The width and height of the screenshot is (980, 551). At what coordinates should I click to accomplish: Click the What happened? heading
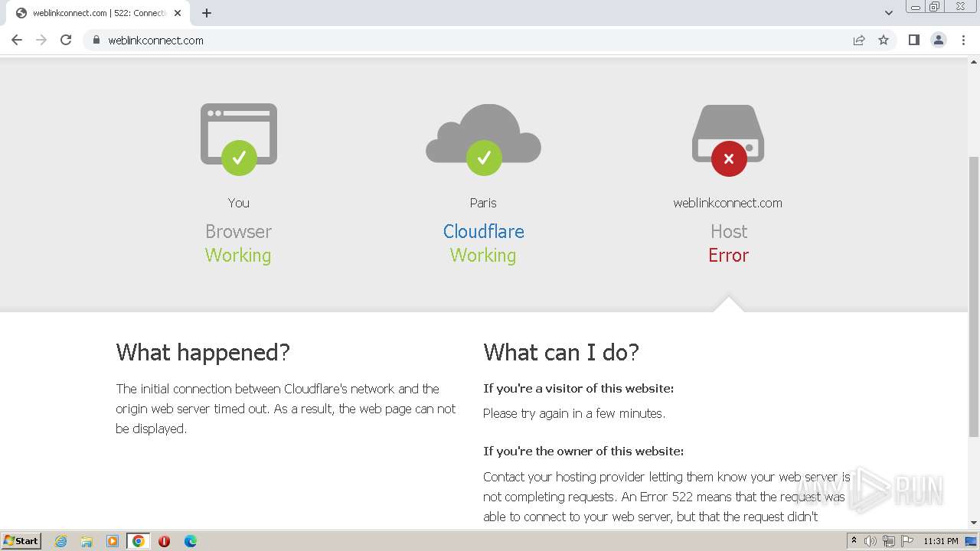click(203, 352)
